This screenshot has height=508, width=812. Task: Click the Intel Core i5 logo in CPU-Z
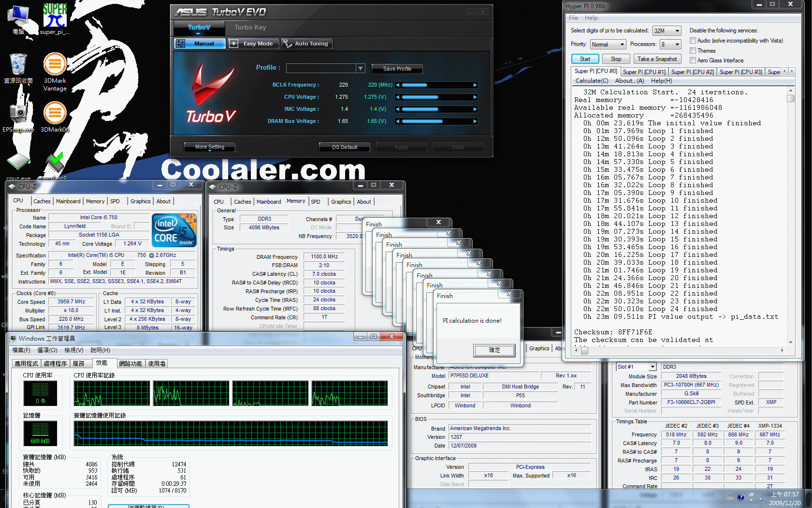click(x=174, y=230)
